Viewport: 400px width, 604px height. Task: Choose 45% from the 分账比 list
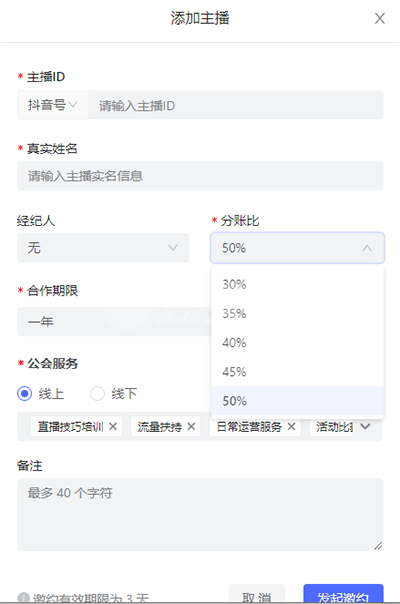click(x=297, y=372)
